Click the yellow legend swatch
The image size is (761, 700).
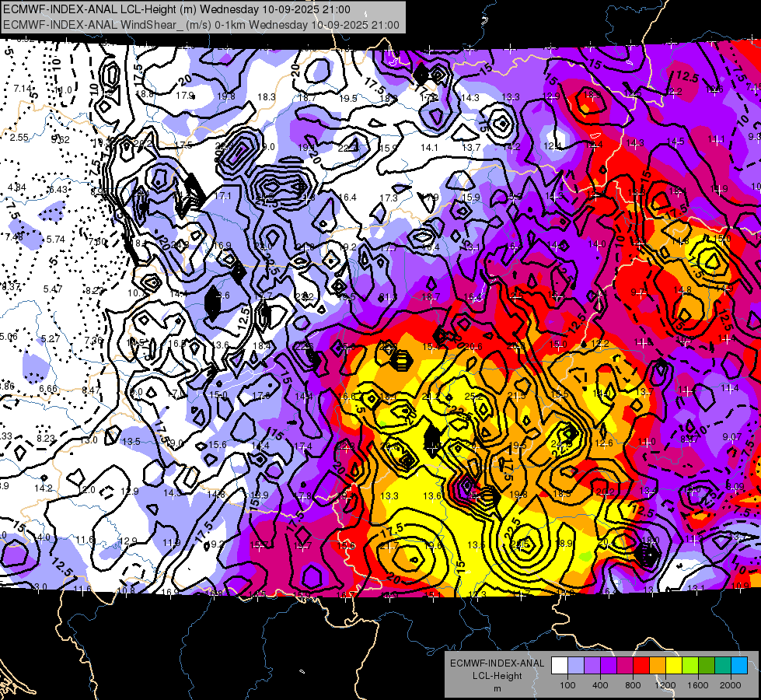pos(674,666)
